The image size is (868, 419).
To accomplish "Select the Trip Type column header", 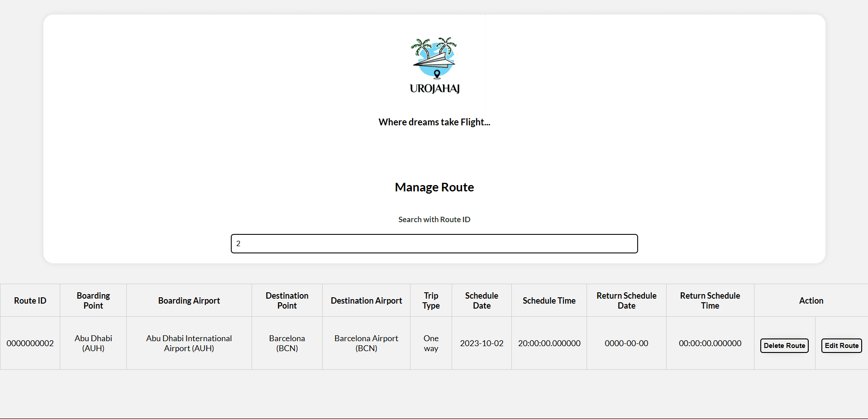I will pyautogui.click(x=431, y=300).
